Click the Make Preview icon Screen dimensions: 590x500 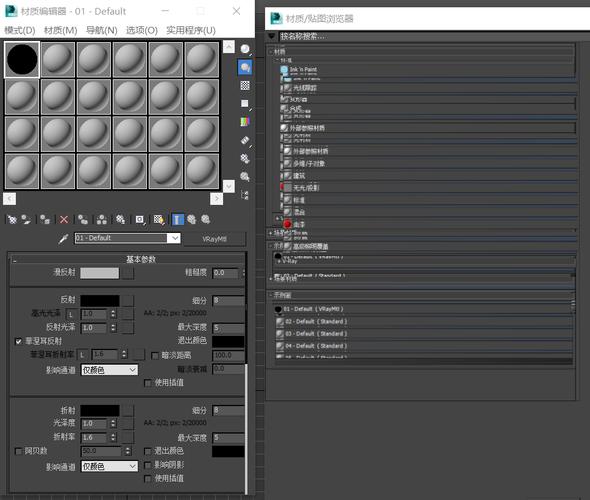245,140
